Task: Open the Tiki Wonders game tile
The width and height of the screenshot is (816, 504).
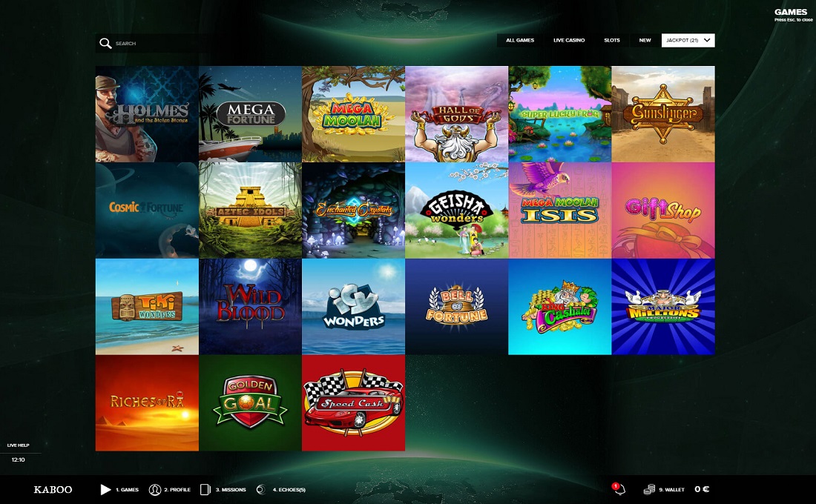Action: (148, 306)
